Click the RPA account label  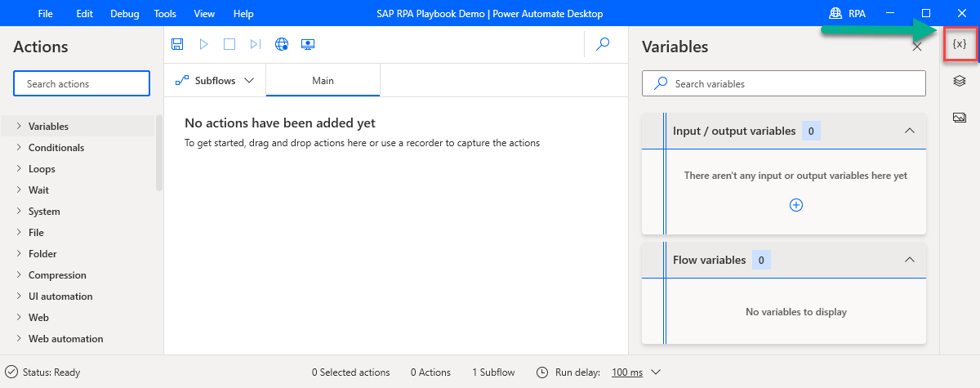tap(857, 14)
